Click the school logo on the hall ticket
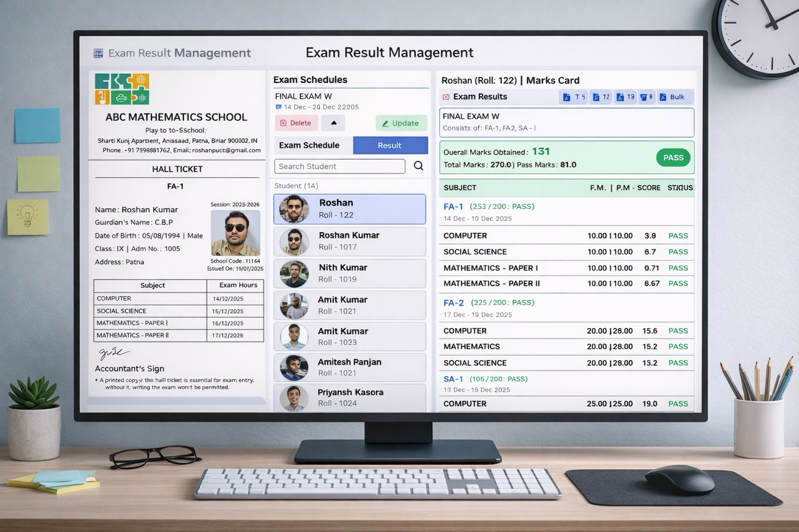799x532 pixels. 122,89
